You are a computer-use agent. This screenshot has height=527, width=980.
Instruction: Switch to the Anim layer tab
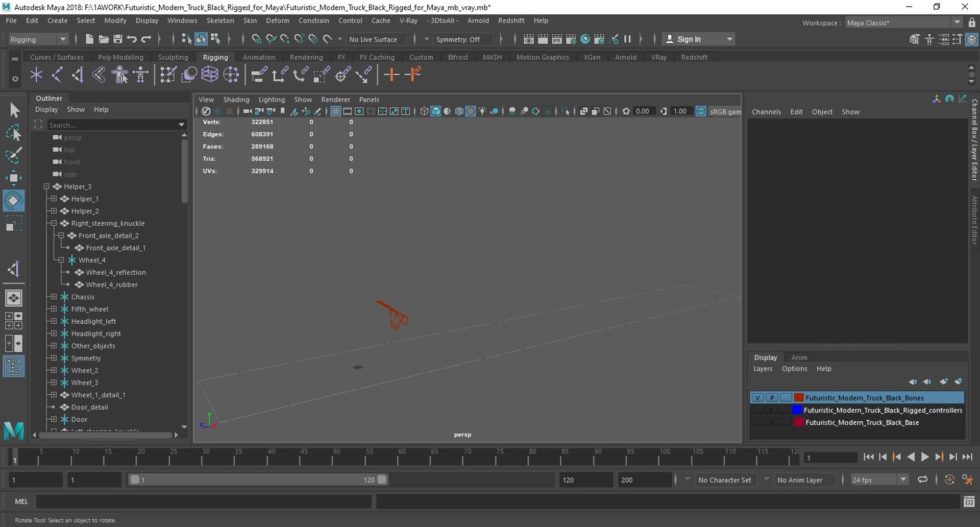click(x=799, y=357)
